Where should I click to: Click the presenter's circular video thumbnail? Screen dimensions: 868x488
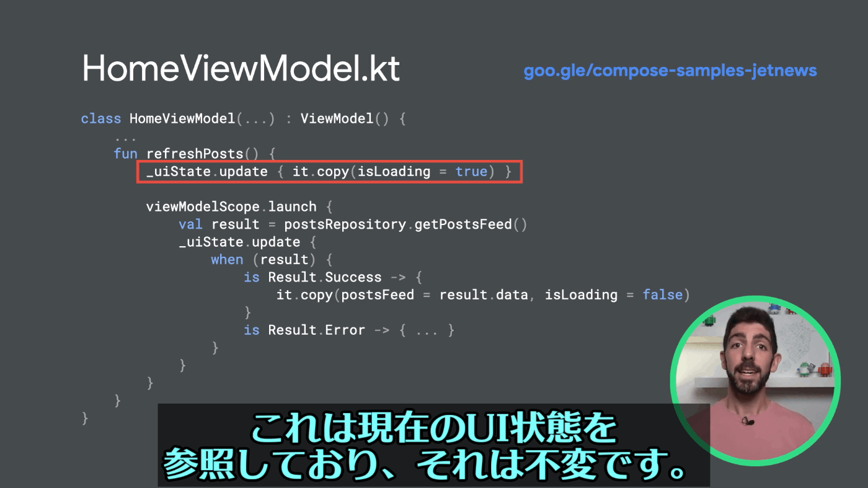tap(755, 381)
